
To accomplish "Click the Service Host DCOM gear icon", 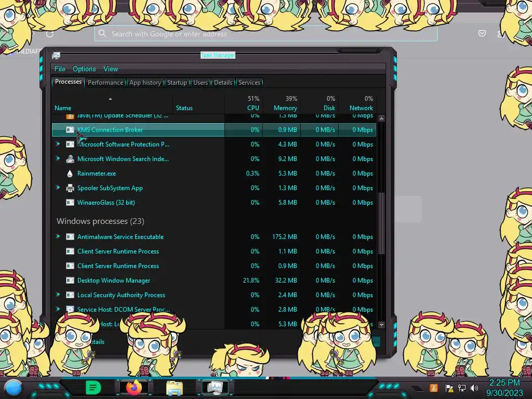I will [70, 310].
